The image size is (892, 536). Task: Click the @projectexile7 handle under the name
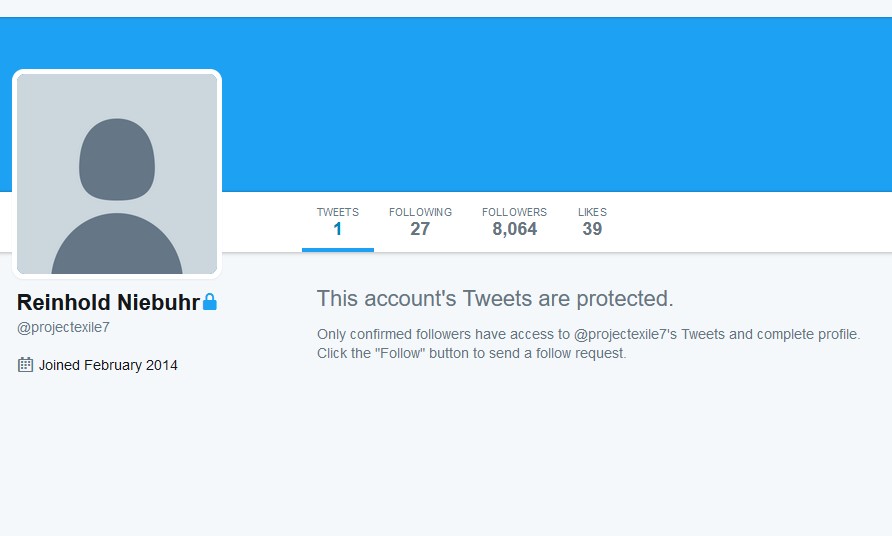tap(63, 327)
